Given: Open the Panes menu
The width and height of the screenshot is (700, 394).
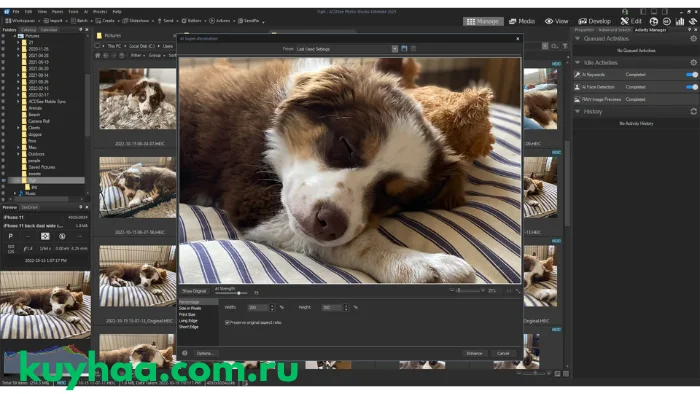Looking at the screenshot, I should [57, 12].
